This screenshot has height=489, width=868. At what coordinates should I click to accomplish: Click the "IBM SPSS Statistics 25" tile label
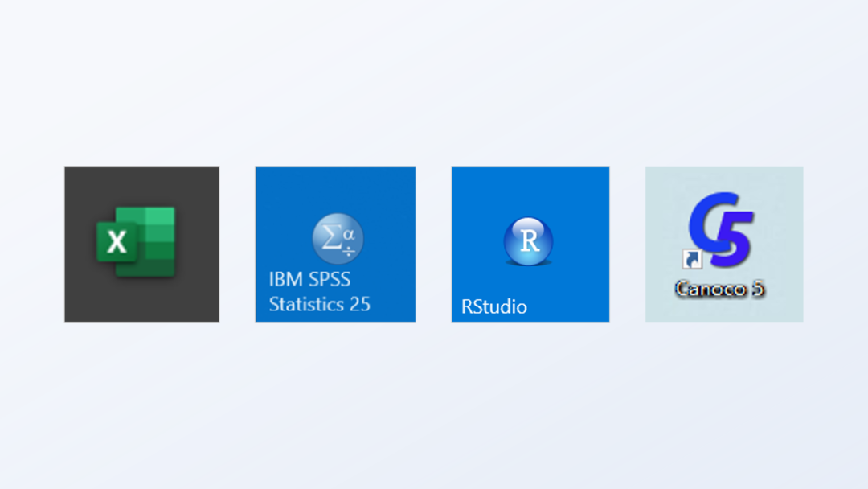pyautogui.click(x=319, y=292)
